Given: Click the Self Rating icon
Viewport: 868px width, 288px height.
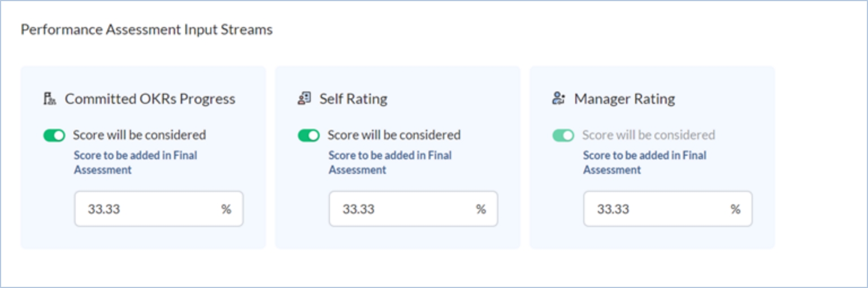Looking at the screenshot, I should (x=305, y=99).
